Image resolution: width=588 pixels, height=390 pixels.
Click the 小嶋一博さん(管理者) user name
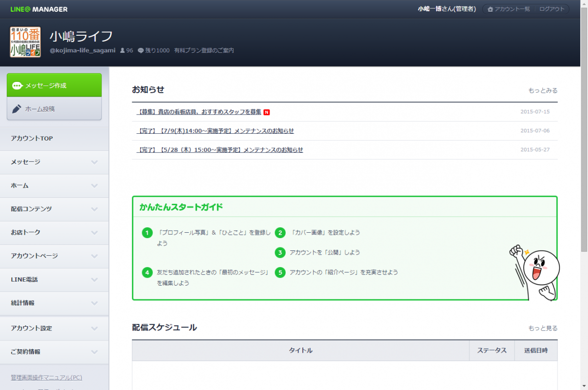click(447, 9)
